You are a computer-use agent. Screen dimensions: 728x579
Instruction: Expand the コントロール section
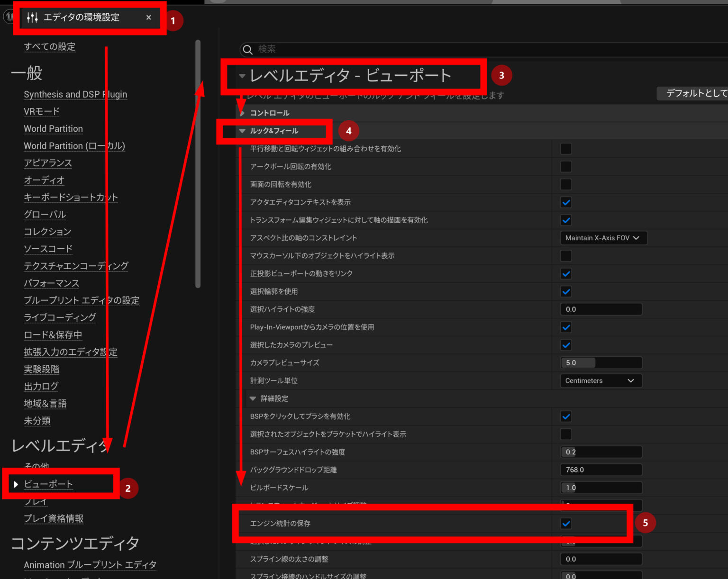tap(242, 113)
